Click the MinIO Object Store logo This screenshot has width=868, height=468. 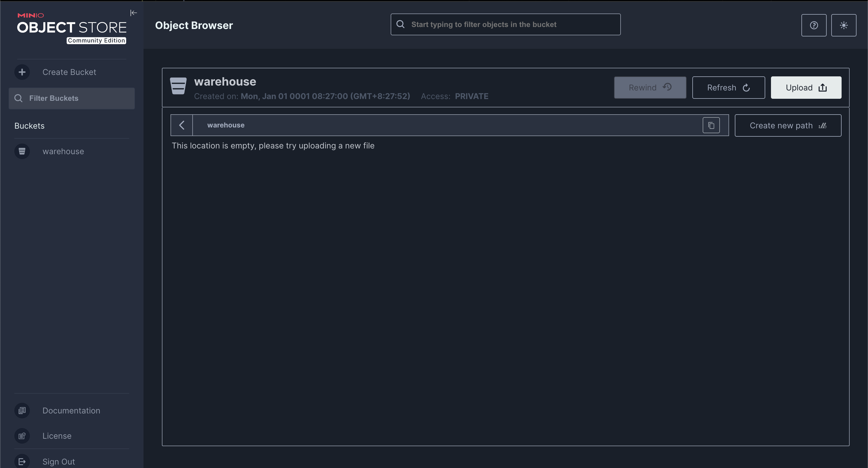tap(71, 28)
